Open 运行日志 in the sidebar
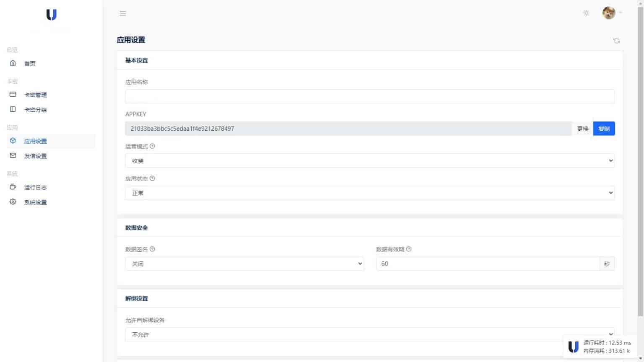Image resolution: width=644 pixels, height=362 pixels. click(x=36, y=187)
